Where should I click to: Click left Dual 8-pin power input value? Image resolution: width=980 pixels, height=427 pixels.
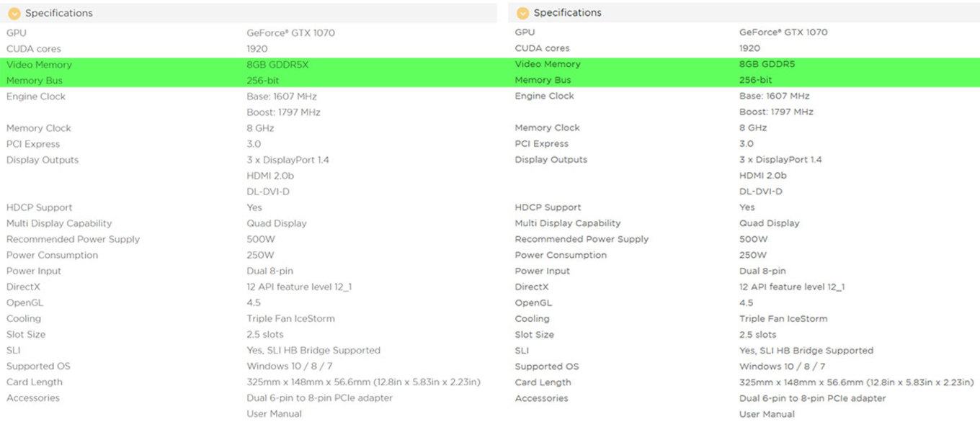[269, 271]
